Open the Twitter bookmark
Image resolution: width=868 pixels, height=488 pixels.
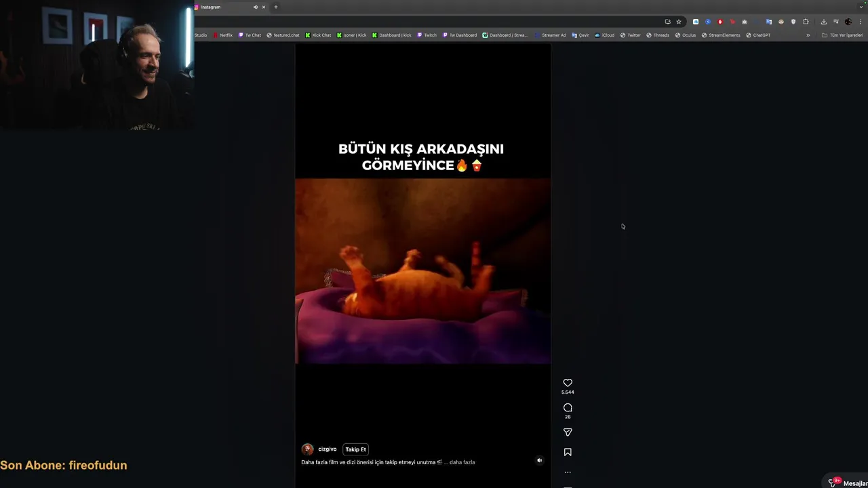[631, 35]
